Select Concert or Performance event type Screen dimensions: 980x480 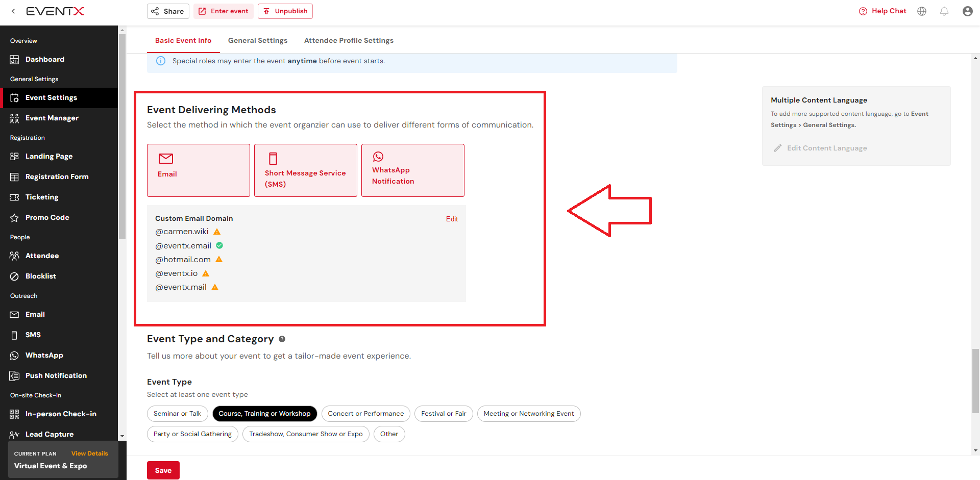[x=365, y=414]
